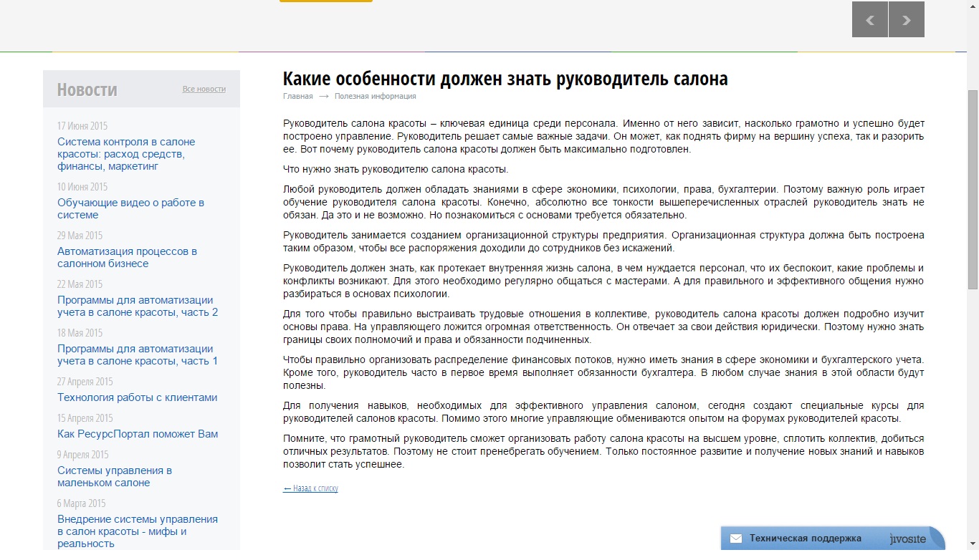This screenshot has width=979, height=560.
Task: Click date 10 Июня 2015
Action: point(82,187)
